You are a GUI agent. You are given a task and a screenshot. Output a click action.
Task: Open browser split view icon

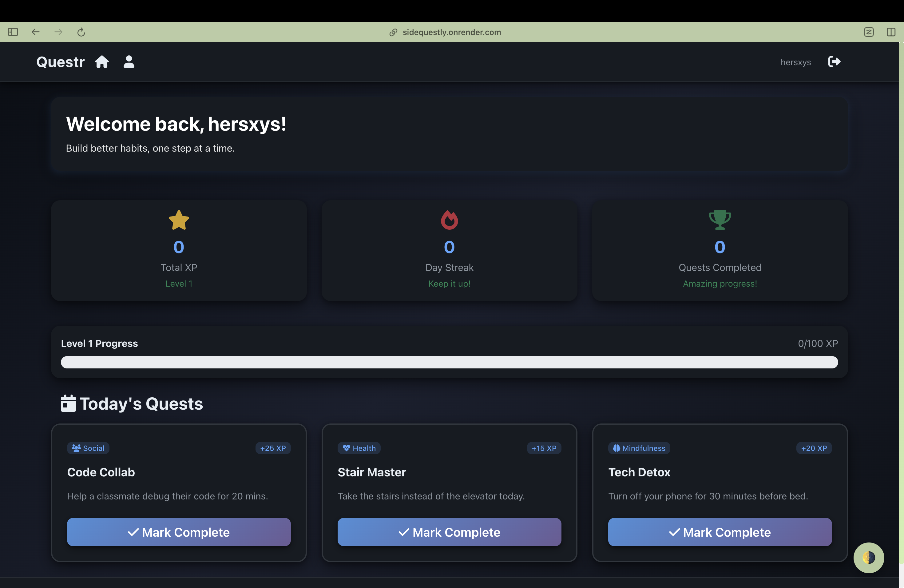(891, 32)
